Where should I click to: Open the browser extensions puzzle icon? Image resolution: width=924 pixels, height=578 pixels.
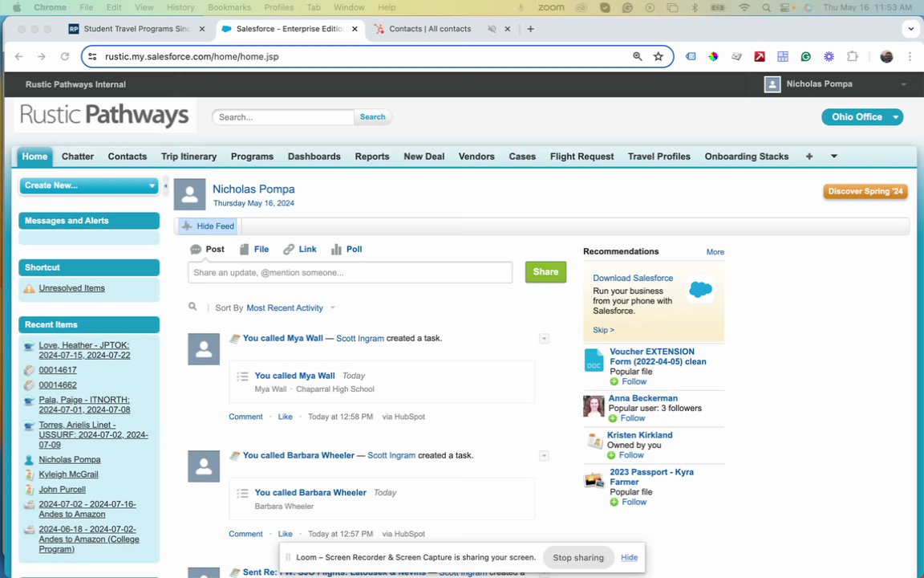(x=852, y=57)
